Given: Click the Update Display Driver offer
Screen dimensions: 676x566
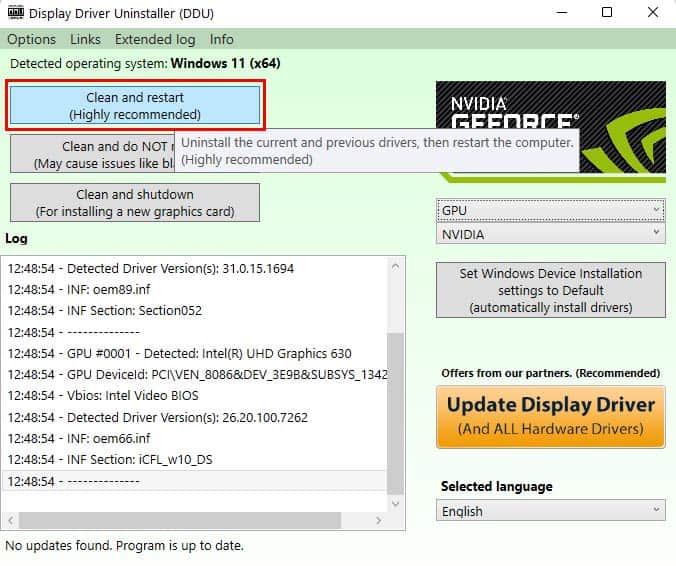Looking at the screenshot, I should click(551, 417).
